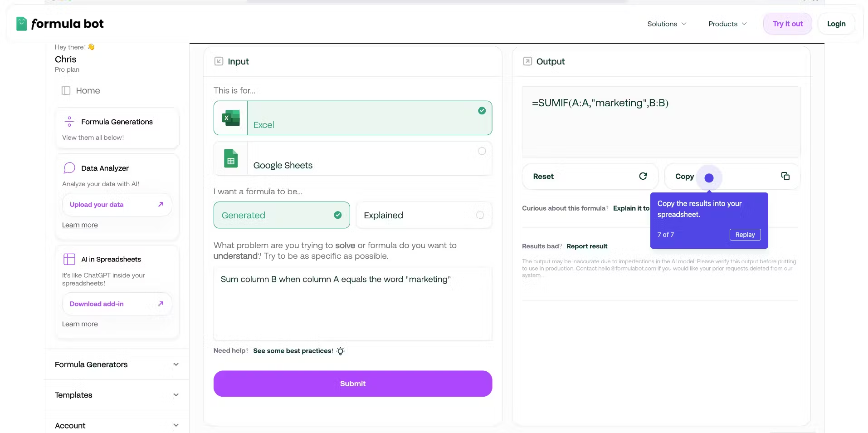Click the Reset refresh arrow icon
Screen dimensions: 868x433
pos(643,176)
